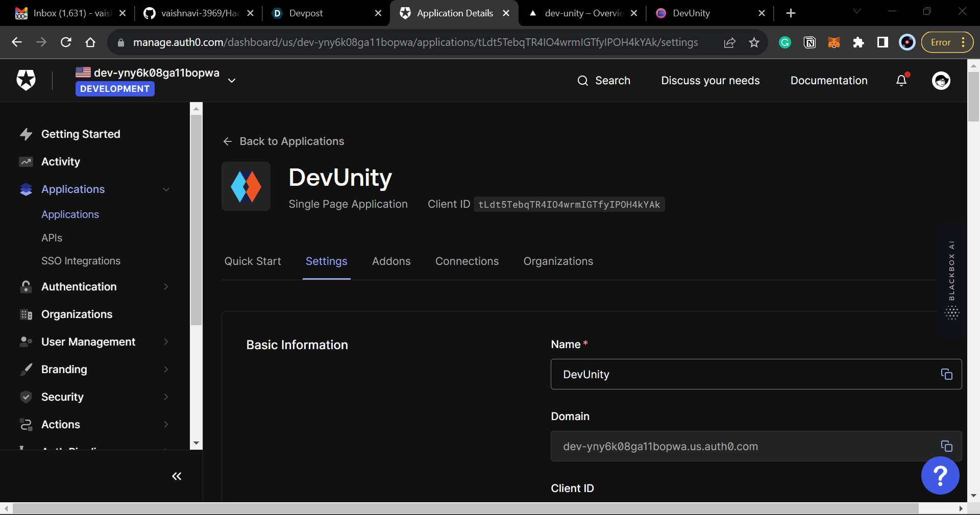This screenshot has height=515, width=980.
Task: Open the Organizations tab in application details
Action: click(558, 261)
